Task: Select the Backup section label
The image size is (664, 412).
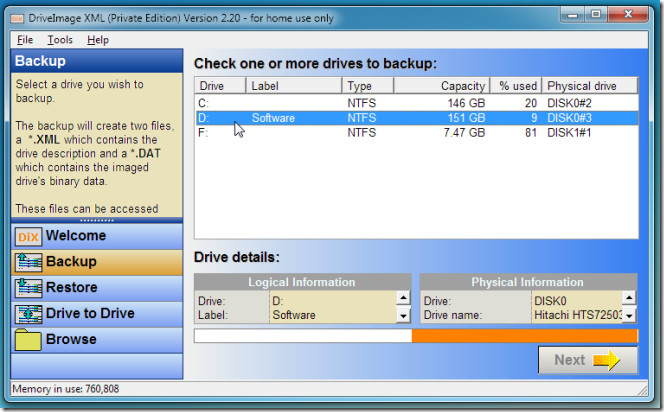Action: pyautogui.click(x=71, y=261)
